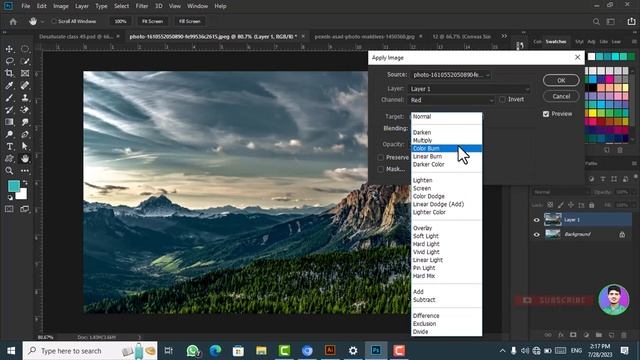
Task: Select the Crop tool
Action: point(9,73)
